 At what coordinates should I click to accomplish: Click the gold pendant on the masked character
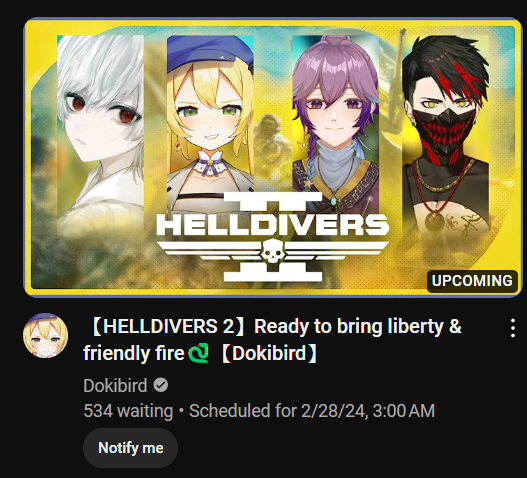pyautogui.click(x=434, y=222)
